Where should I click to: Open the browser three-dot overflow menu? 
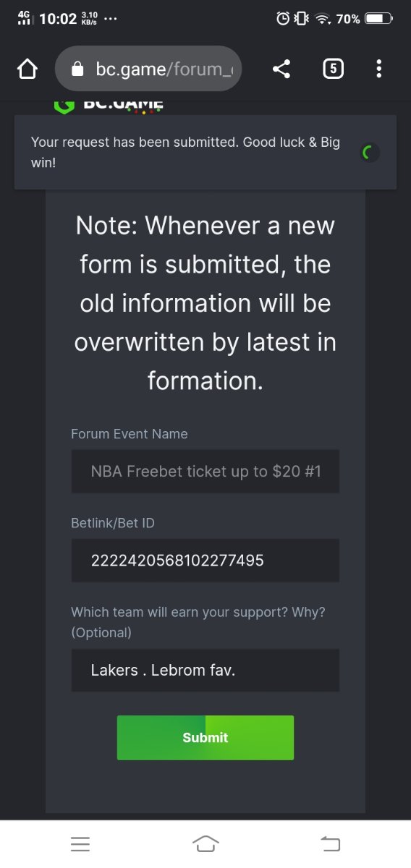[x=379, y=69]
